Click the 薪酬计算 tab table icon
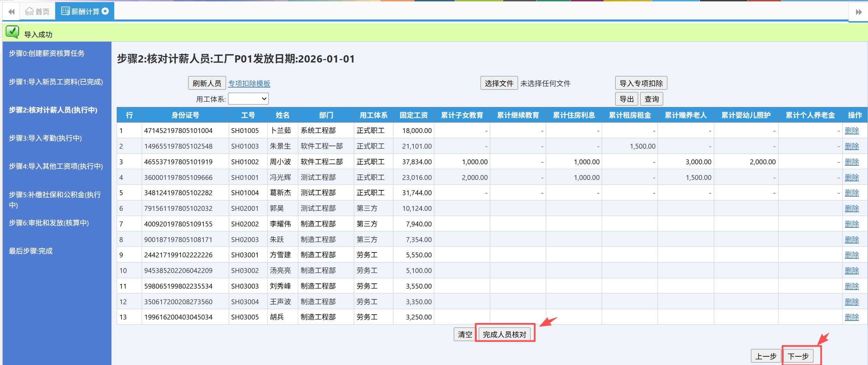The image size is (868, 365). (65, 11)
